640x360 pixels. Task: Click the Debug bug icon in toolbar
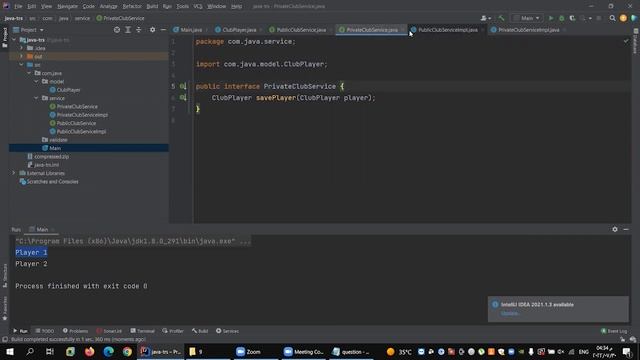562,18
